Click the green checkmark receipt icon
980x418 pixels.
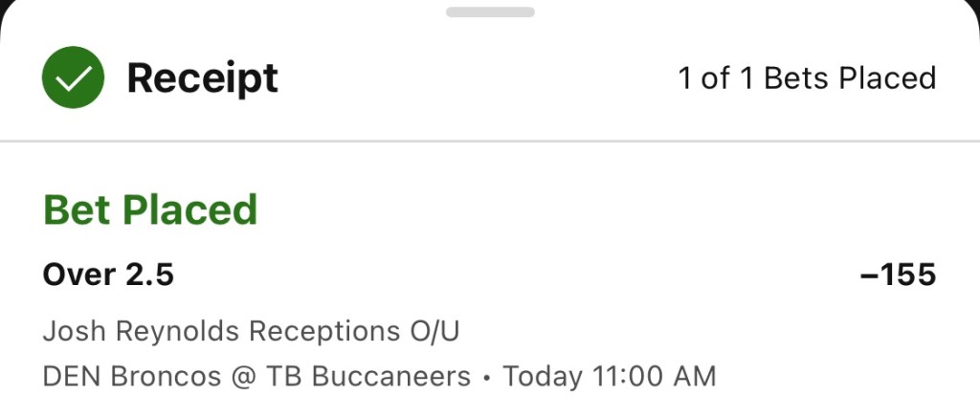[73, 77]
